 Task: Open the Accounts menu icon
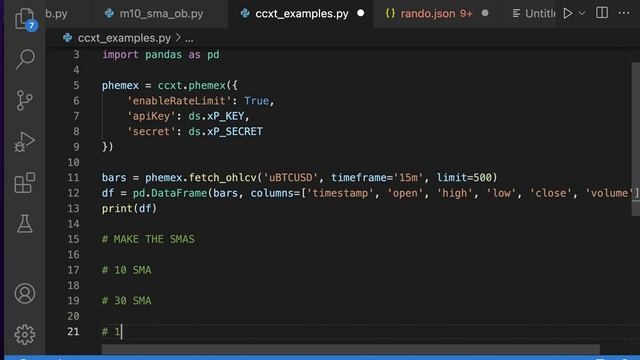pyautogui.click(x=24, y=293)
